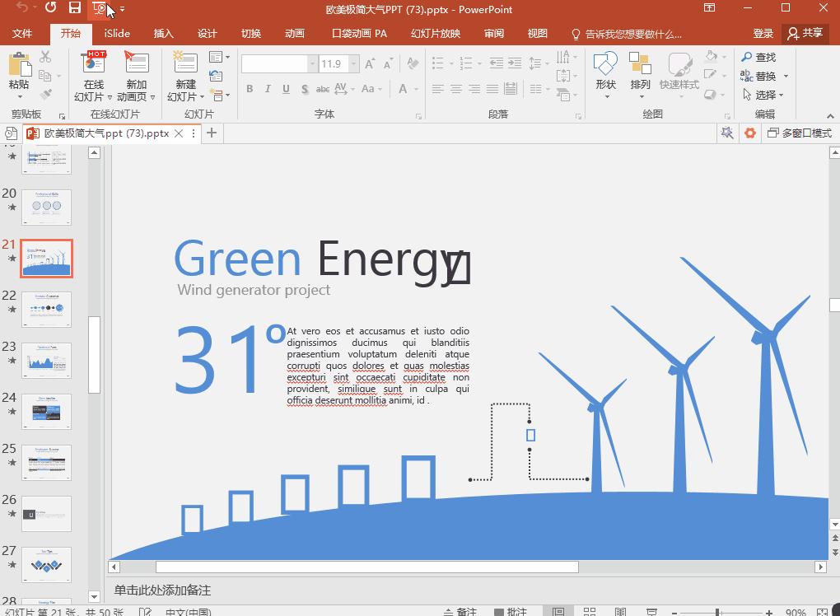
Task: Select slide 23 thumbnail
Action: 47,360
